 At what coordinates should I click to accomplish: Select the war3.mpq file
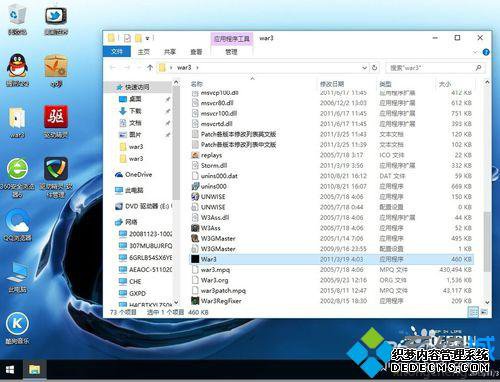pos(331,269)
